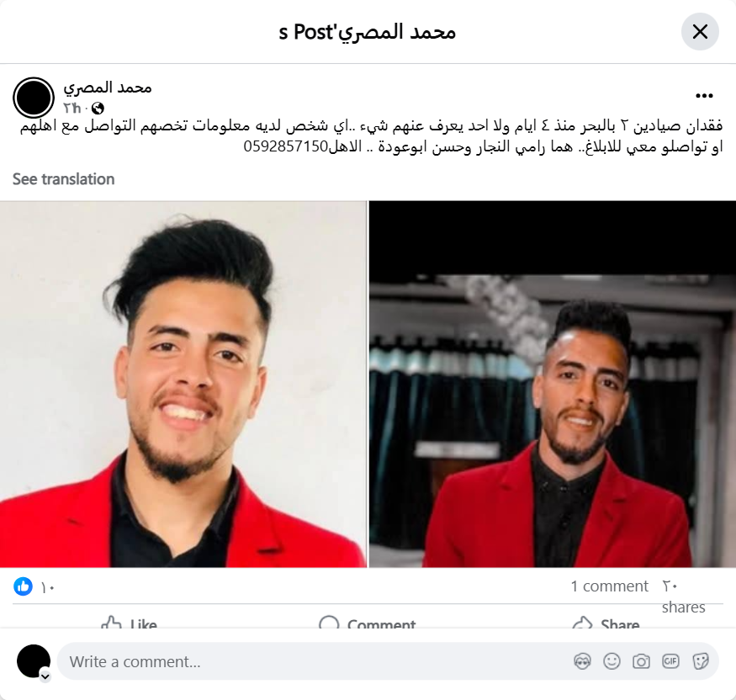Screen dimensions: 736x700
Task: Open the author name محمد المصري
Action: point(108,87)
